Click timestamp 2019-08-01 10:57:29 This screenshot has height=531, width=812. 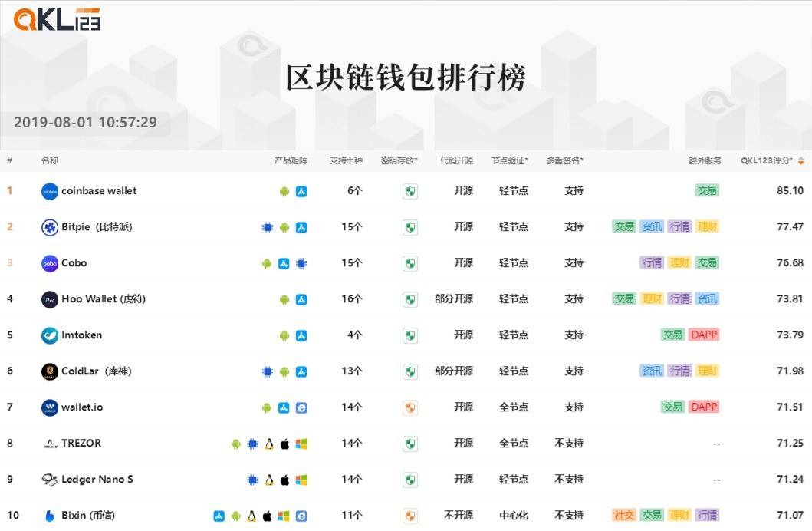click(85, 122)
